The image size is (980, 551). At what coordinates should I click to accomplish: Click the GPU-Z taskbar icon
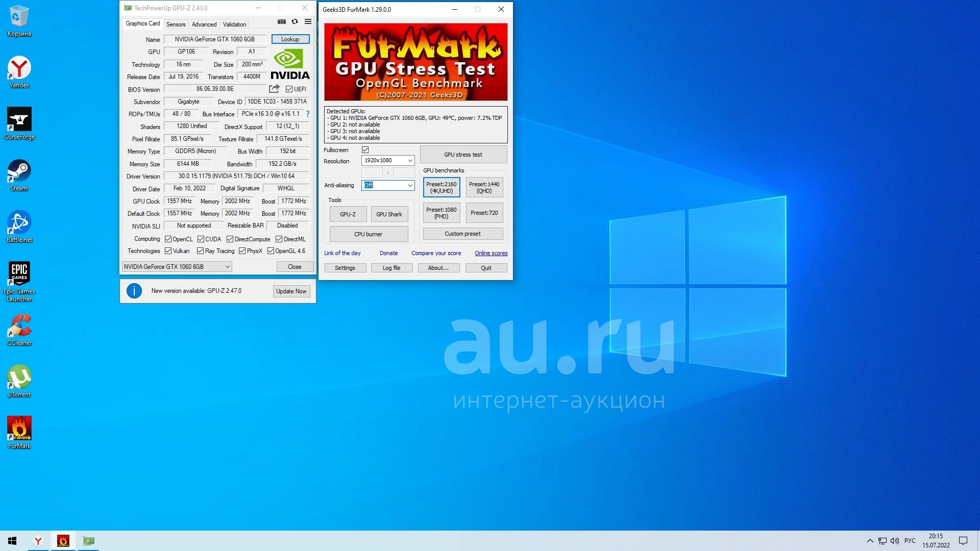tap(89, 541)
